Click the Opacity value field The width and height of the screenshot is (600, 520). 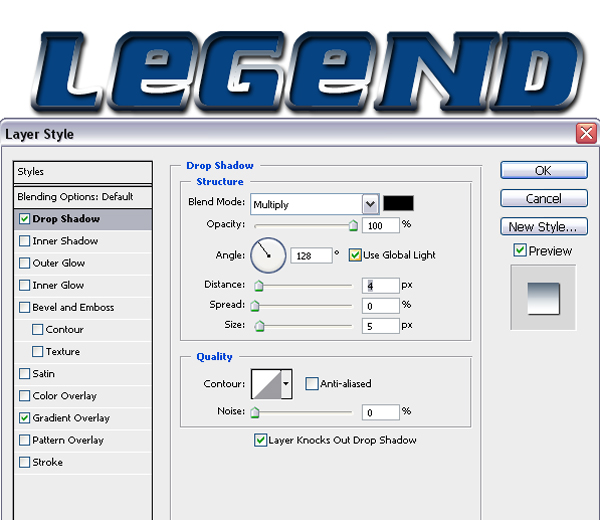[381, 225]
